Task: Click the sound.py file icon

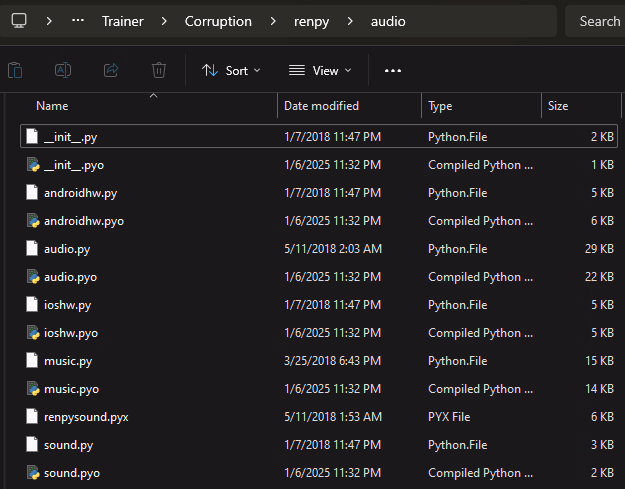Action: [x=32, y=444]
